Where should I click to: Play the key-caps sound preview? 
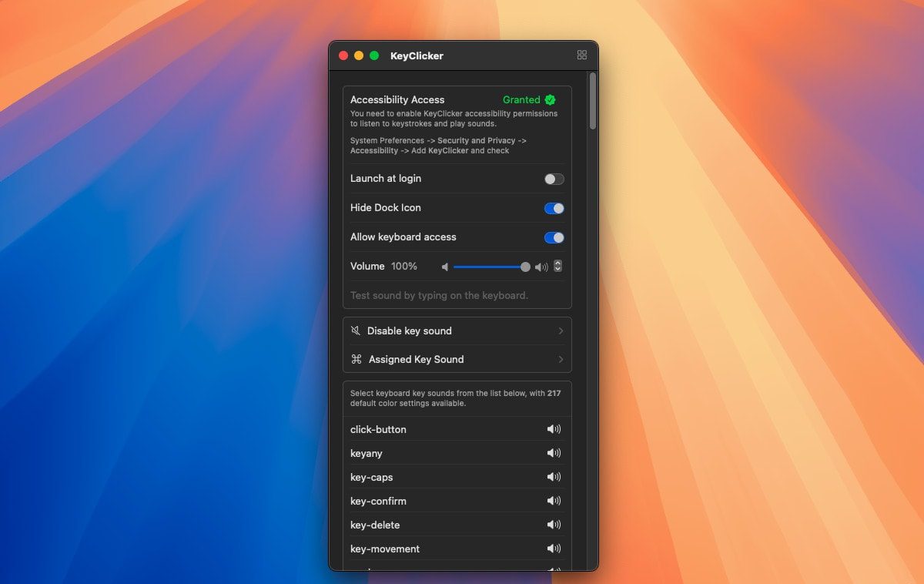click(x=554, y=477)
